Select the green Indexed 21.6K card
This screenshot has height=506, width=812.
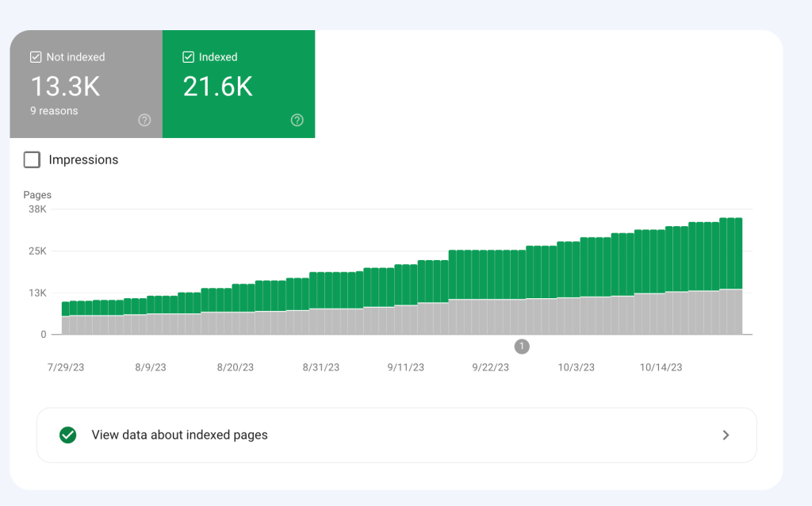point(239,84)
